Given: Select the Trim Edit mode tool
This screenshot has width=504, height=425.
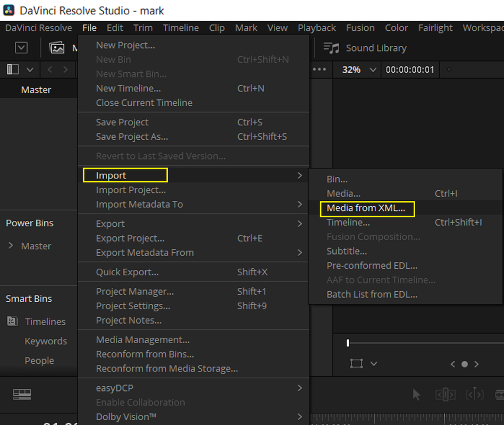Looking at the screenshot, I should [x=445, y=395].
